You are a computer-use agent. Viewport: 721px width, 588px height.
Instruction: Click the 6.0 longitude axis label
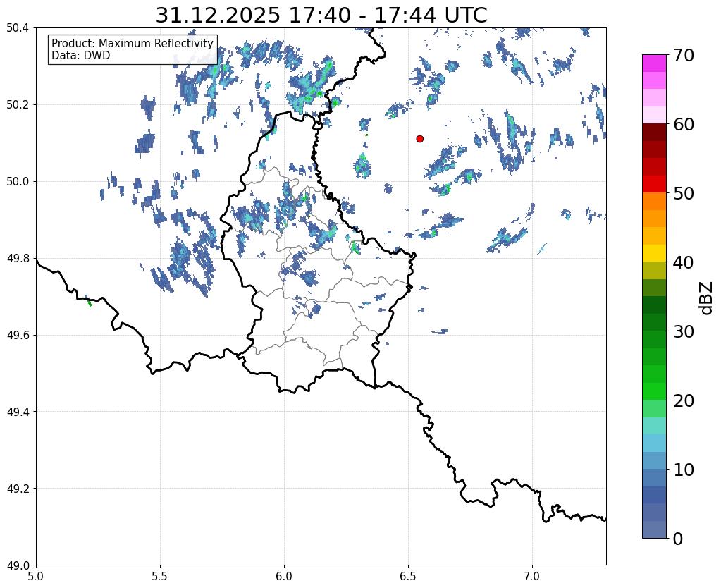pyautogui.click(x=284, y=576)
